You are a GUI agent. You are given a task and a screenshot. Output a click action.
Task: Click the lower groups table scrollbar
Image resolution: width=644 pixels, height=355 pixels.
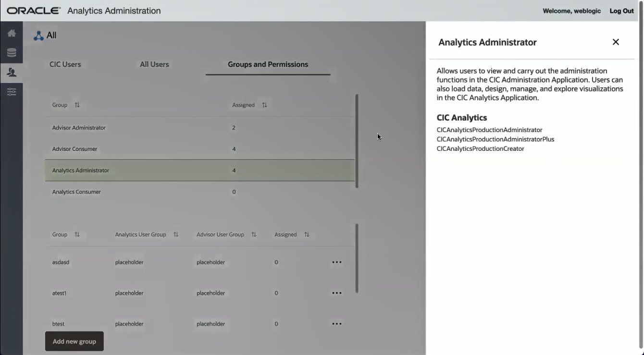pos(357,258)
